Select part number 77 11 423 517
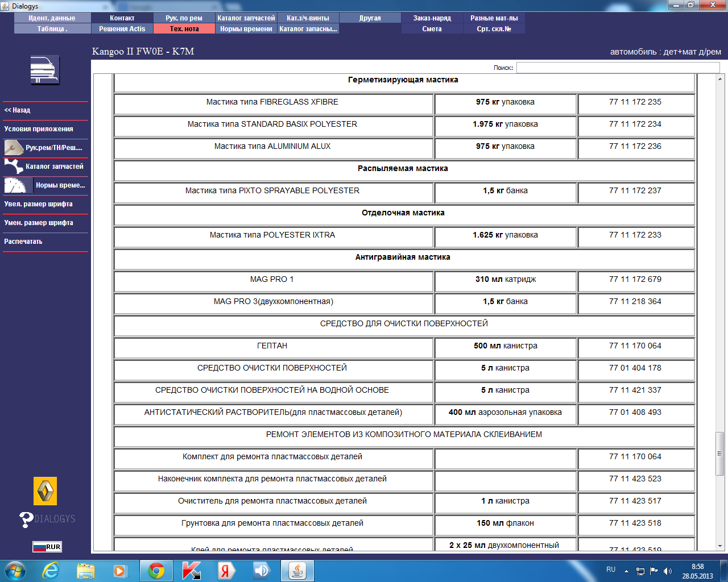Viewport: 728px width, 582px height. click(x=635, y=501)
